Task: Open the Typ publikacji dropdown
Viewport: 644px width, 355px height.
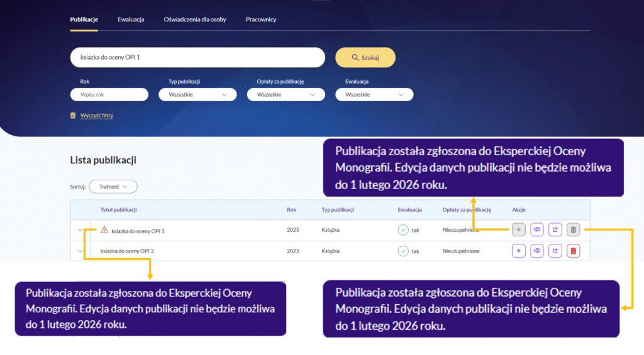Action: (197, 95)
